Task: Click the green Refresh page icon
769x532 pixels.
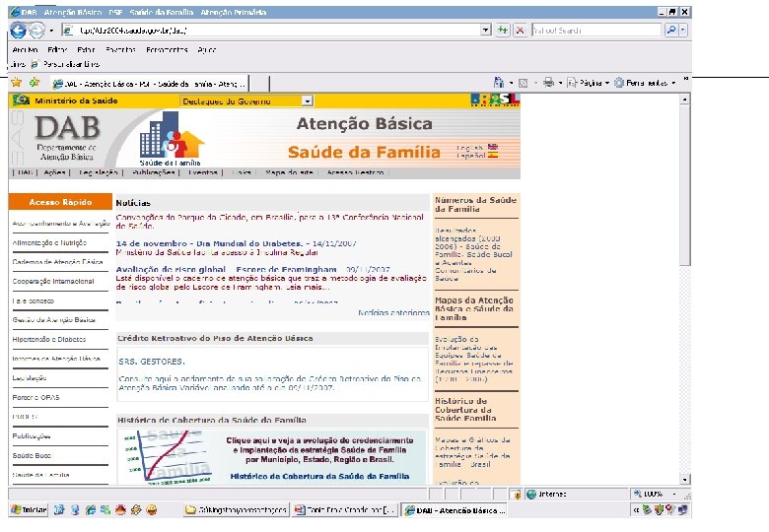Action: click(503, 30)
